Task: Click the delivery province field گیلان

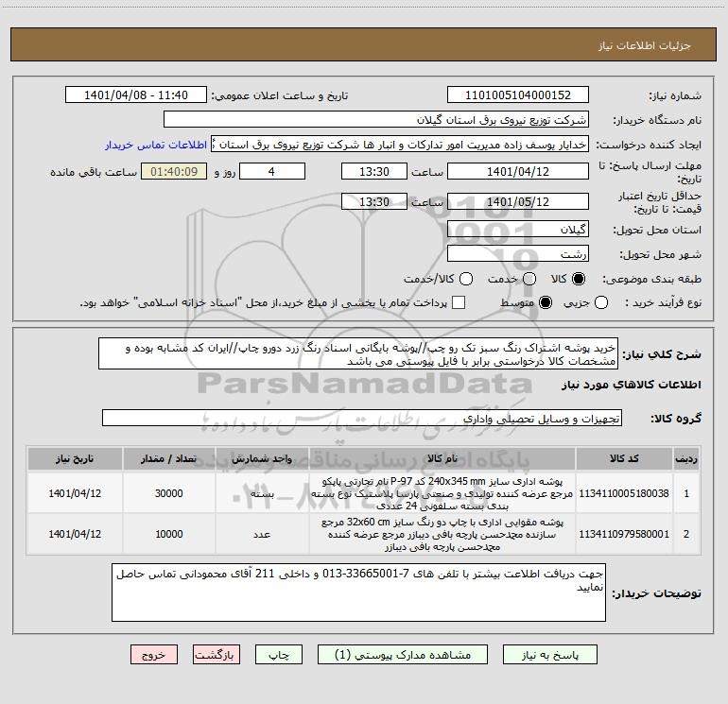Action: click(x=518, y=229)
